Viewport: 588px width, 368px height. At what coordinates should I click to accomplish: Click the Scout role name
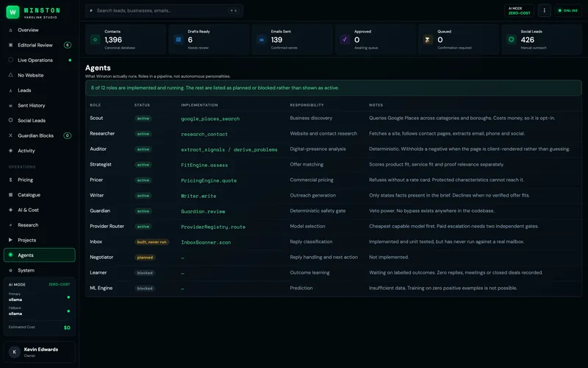point(96,118)
